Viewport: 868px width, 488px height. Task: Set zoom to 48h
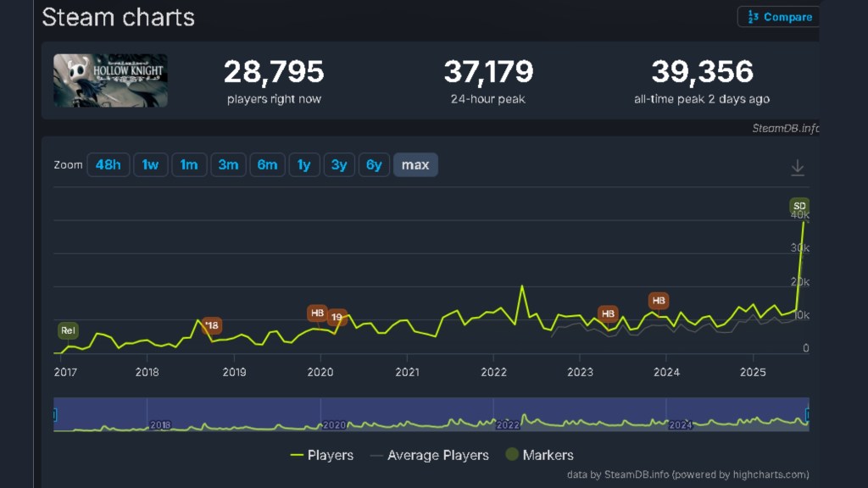click(108, 164)
